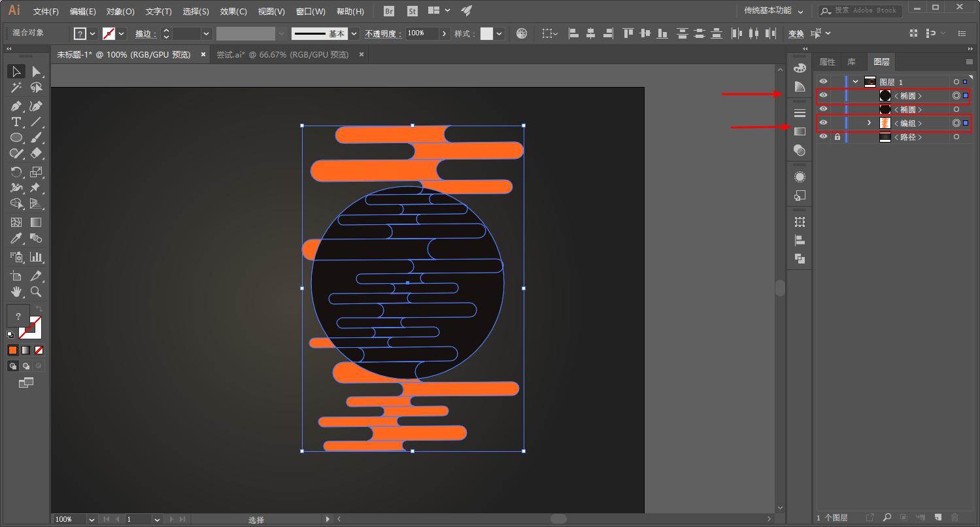980x527 pixels.
Task: Select the Ellipse tool
Action: click(16, 137)
